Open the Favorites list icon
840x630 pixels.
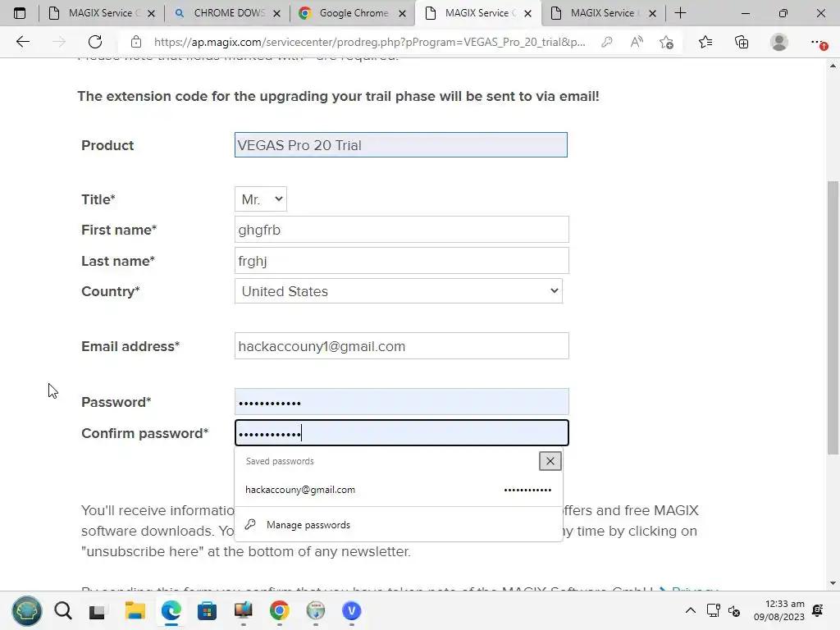(x=705, y=42)
